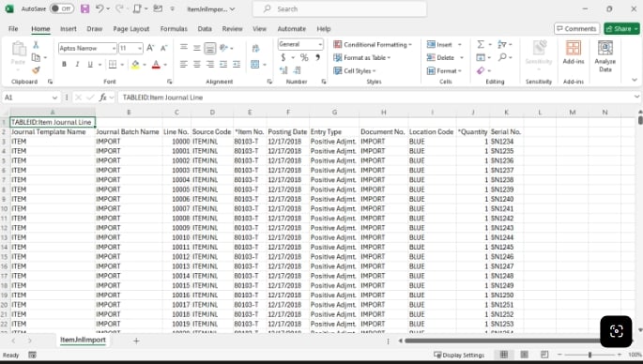Open the font name dropdown

coord(114,49)
